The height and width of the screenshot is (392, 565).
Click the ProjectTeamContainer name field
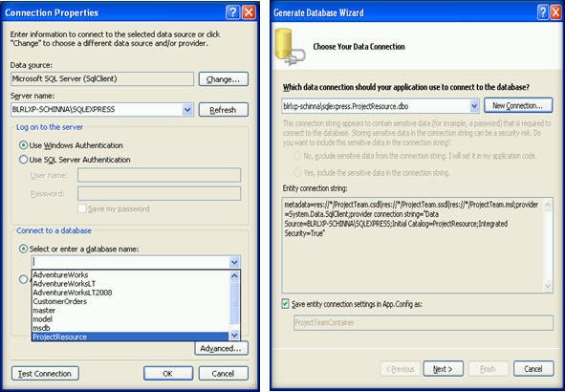click(424, 322)
